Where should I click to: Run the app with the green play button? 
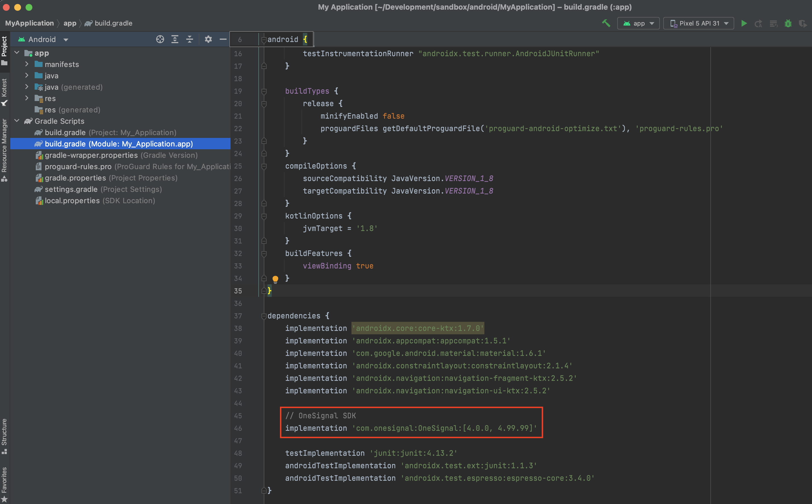pos(744,23)
